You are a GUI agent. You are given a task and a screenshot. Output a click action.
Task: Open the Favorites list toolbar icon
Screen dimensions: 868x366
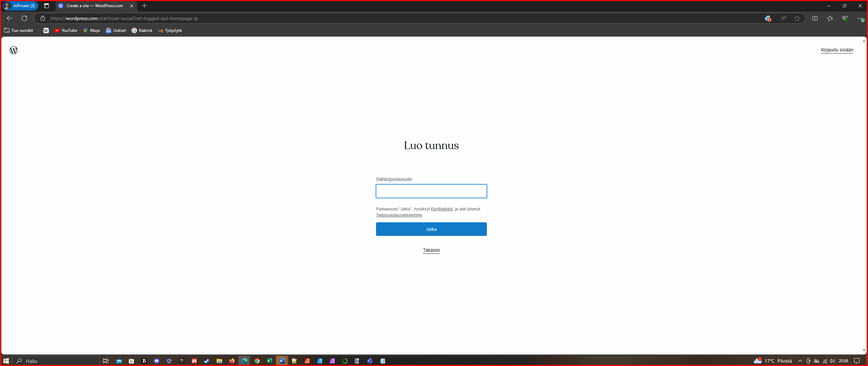830,18
